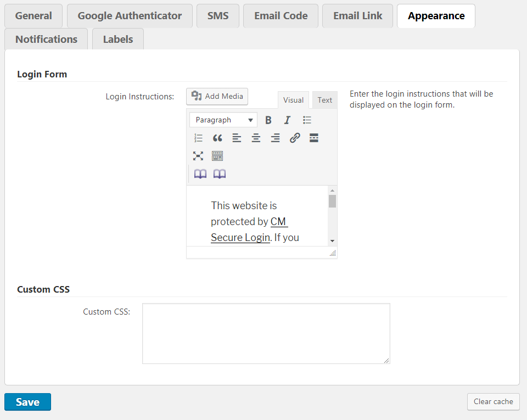
Task: Toggle the extra toolbar row (kitchen sink)
Action: pyautogui.click(x=217, y=156)
